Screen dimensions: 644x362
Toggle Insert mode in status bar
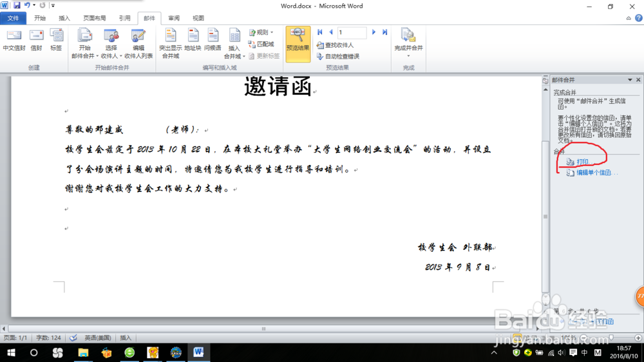[126, 338]
